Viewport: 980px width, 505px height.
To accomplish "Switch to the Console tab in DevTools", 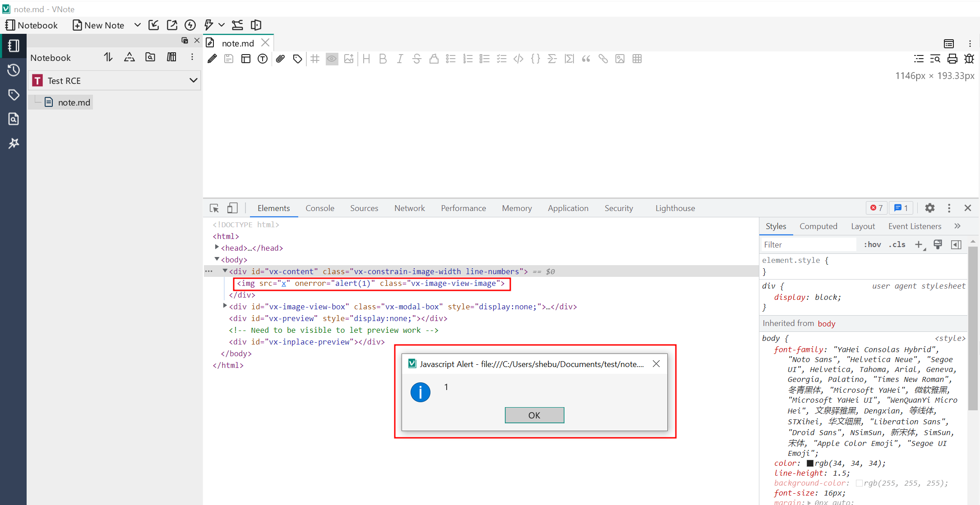I will tap(320, 208).
